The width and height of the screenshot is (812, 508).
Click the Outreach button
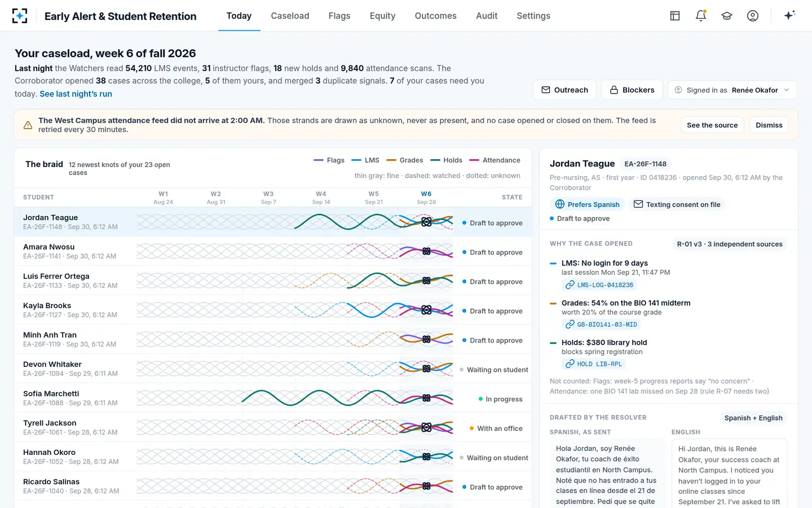point(564,90)
